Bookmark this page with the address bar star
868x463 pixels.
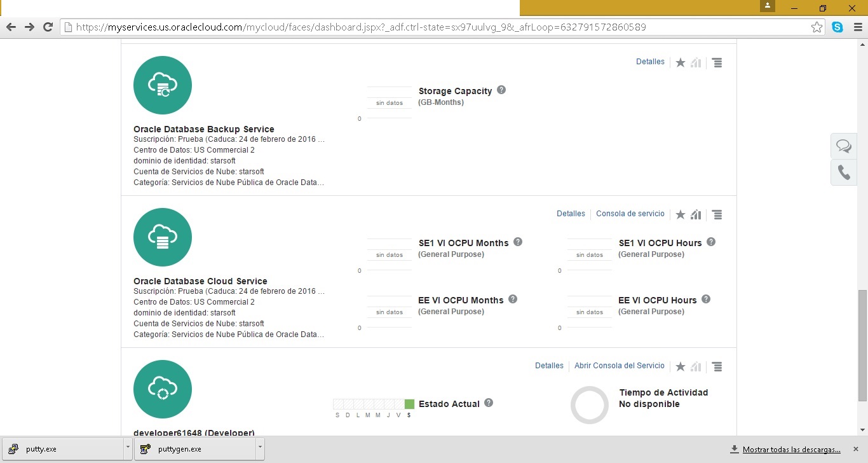pyautogui.click(x=817, y=27)
